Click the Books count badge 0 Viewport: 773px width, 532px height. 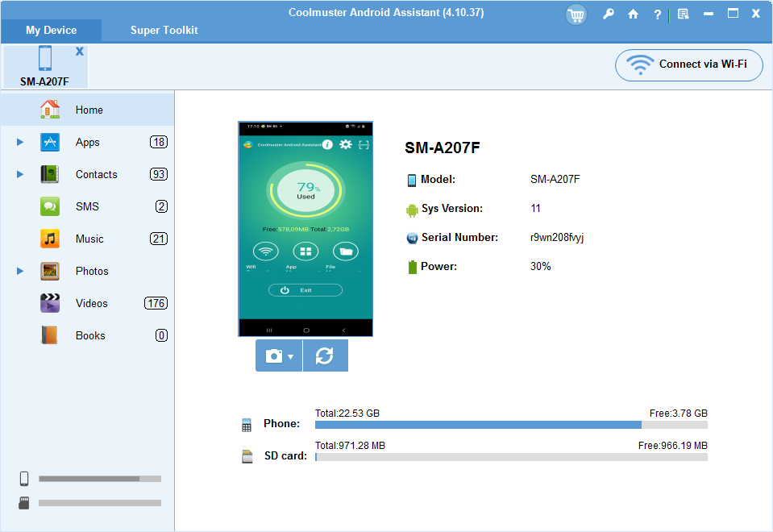[x=162, y=335]
